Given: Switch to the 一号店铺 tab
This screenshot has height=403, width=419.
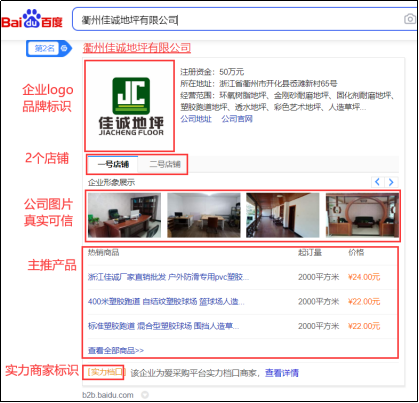Looking at the screenshot, I should (x=113, y=164).
